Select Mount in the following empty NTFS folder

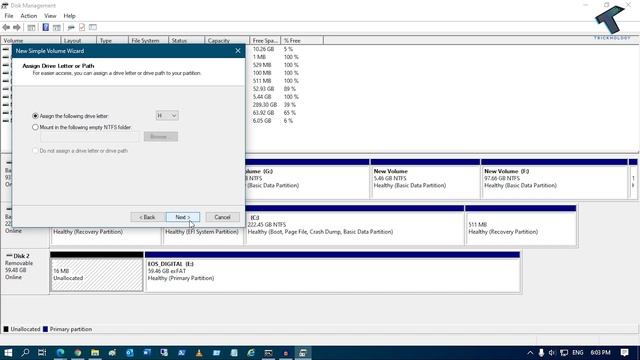pos(82,127)
